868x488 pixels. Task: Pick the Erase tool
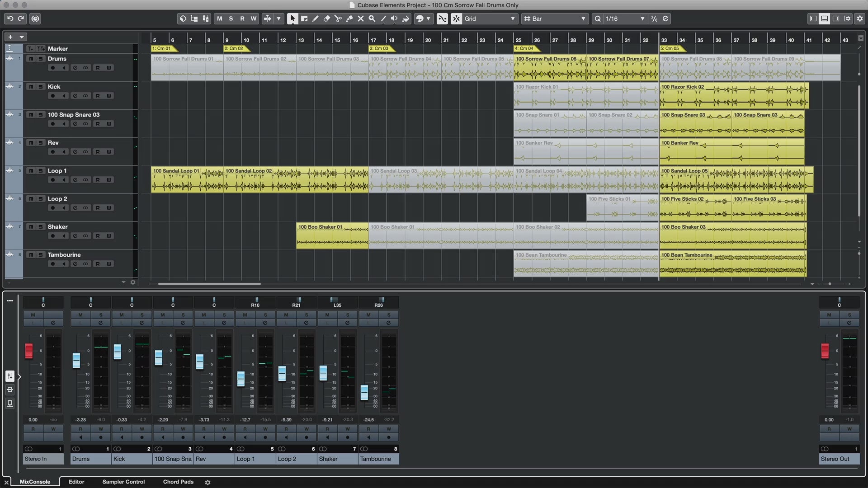pos(327,19)
